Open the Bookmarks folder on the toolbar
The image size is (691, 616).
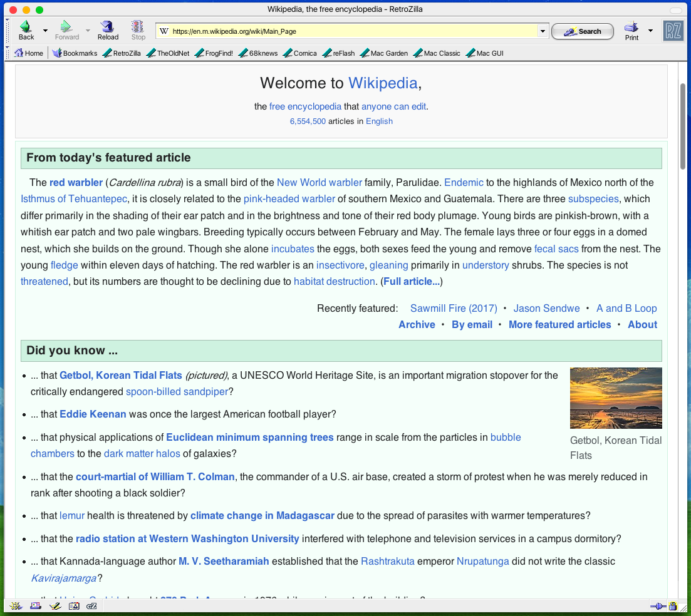[x=75, y=53]
